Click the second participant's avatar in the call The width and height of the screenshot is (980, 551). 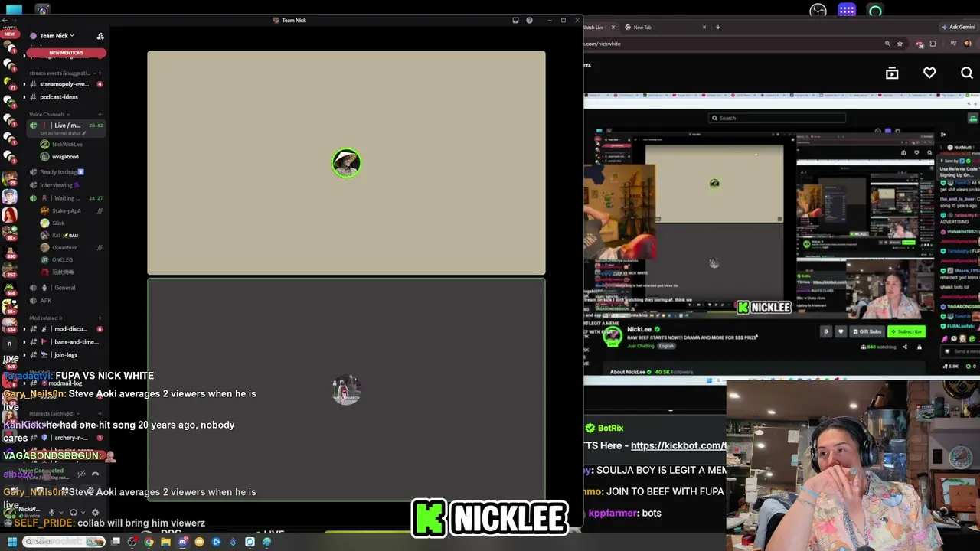click(x=347, y=390)
